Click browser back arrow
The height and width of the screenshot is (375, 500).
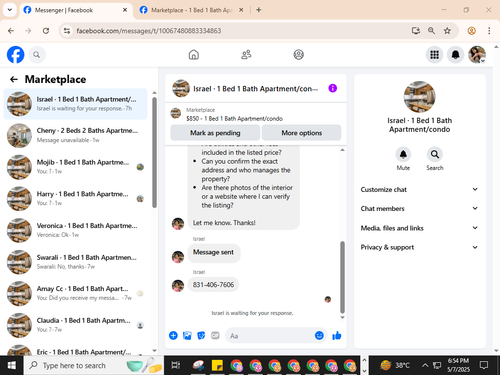[x=11, y=31]
